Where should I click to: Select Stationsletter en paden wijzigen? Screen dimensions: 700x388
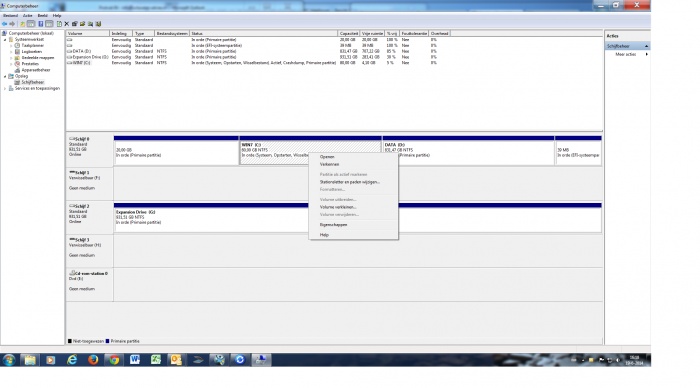coord(350,182)
